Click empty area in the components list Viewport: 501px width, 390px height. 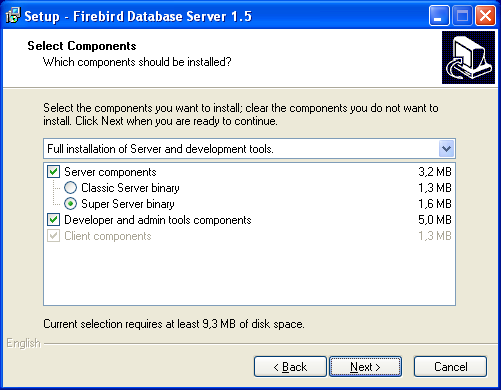tap(249, 273)
